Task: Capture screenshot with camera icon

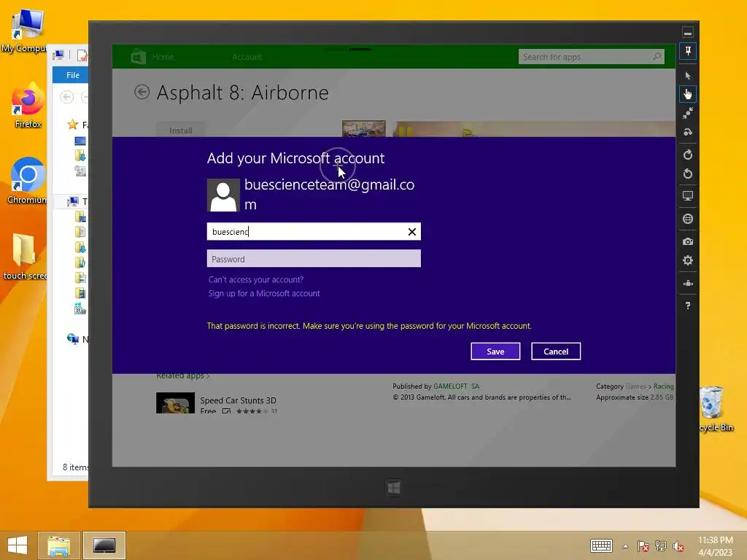Action: point(688,241)
